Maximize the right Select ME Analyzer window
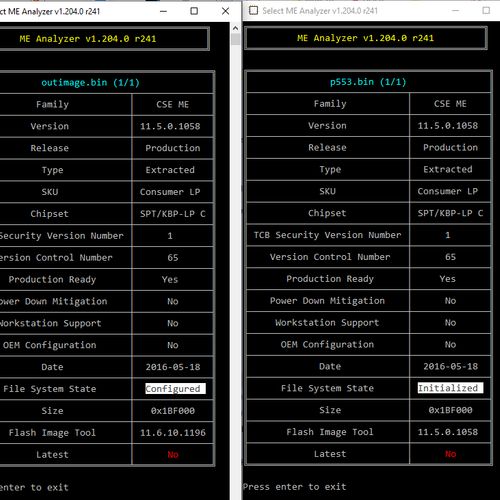Image resolution: width=500 pixels, height=500 pixels. pyautogui.click(x=486, y=11)
